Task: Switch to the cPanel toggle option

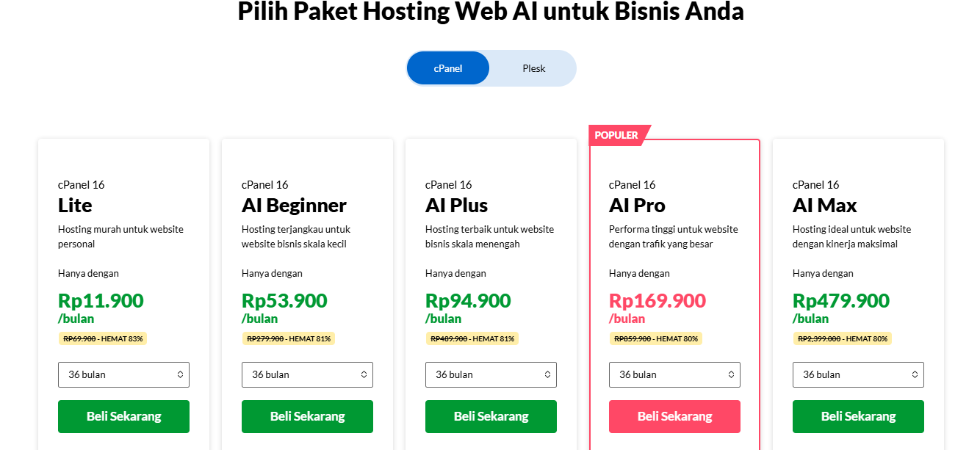Action: [447, 68]
